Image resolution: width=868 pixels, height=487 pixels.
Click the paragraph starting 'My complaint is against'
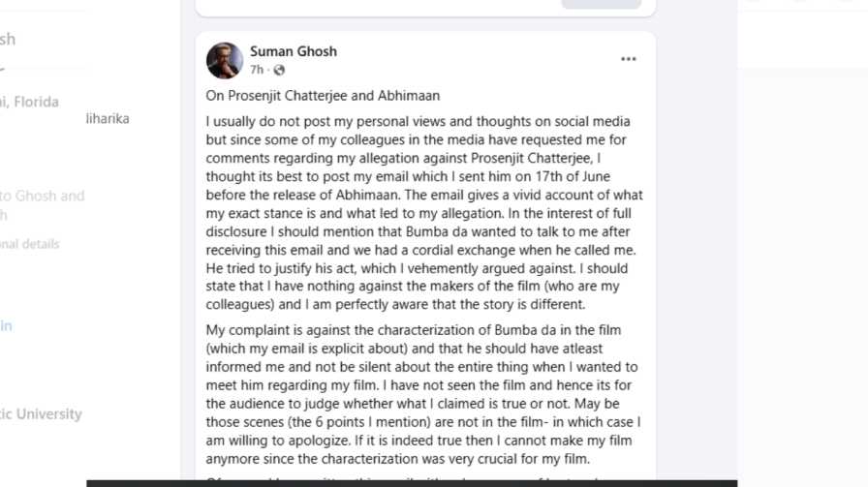tap(423, 395)
